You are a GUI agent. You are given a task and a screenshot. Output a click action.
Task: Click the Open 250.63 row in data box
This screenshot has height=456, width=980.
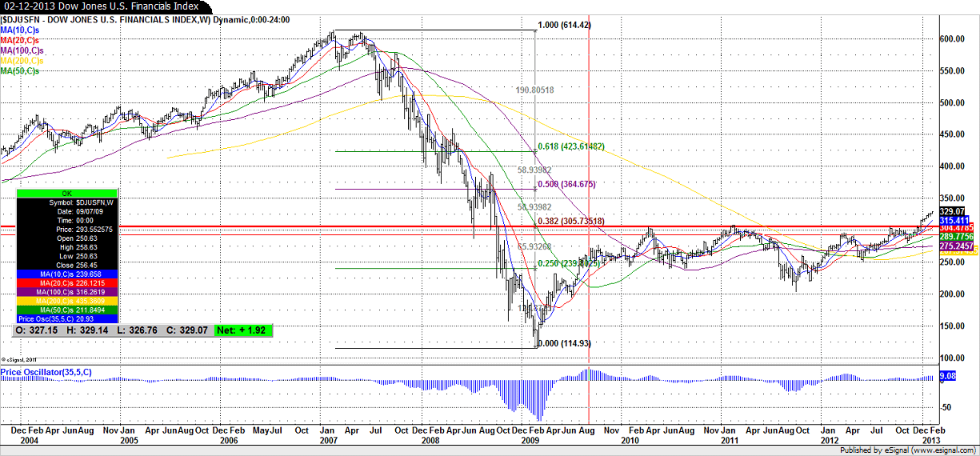[67, 238]
